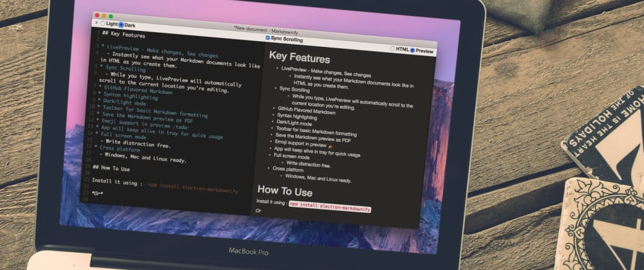Click 'Cross platform' bullet in preview pane
Screen dimensions: 644x270
point(288,169)
